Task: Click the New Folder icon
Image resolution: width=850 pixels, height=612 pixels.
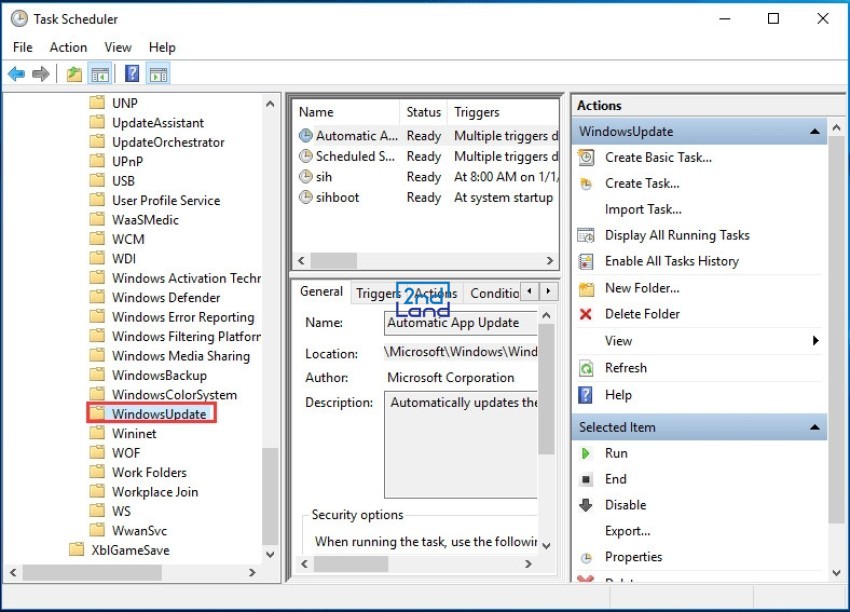Action: click(586, 288)
